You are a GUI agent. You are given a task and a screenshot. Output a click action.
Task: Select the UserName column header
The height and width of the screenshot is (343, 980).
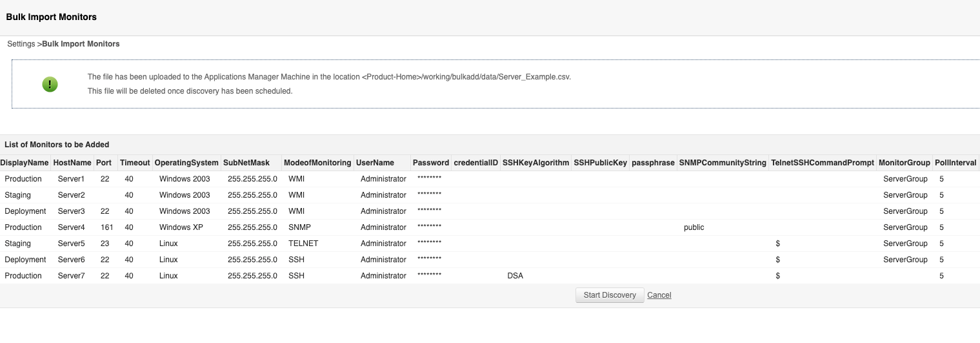point(375,163)
